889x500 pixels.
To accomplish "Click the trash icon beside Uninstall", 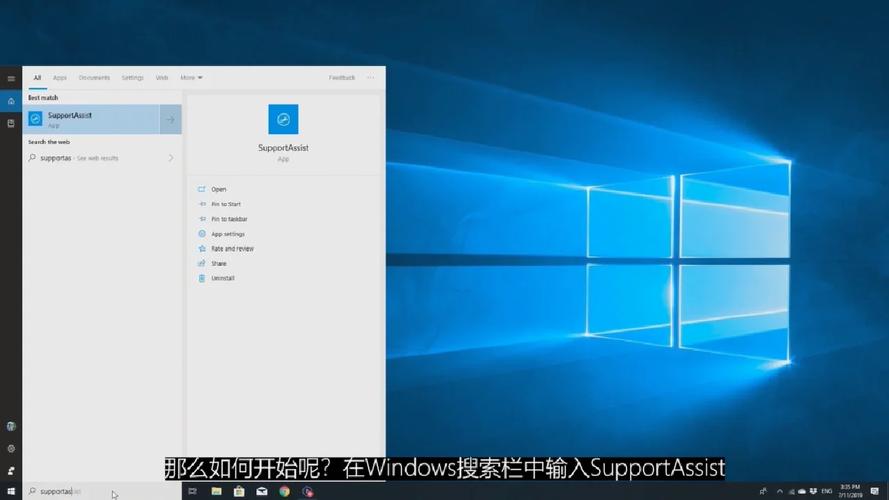I will point(201,278).
